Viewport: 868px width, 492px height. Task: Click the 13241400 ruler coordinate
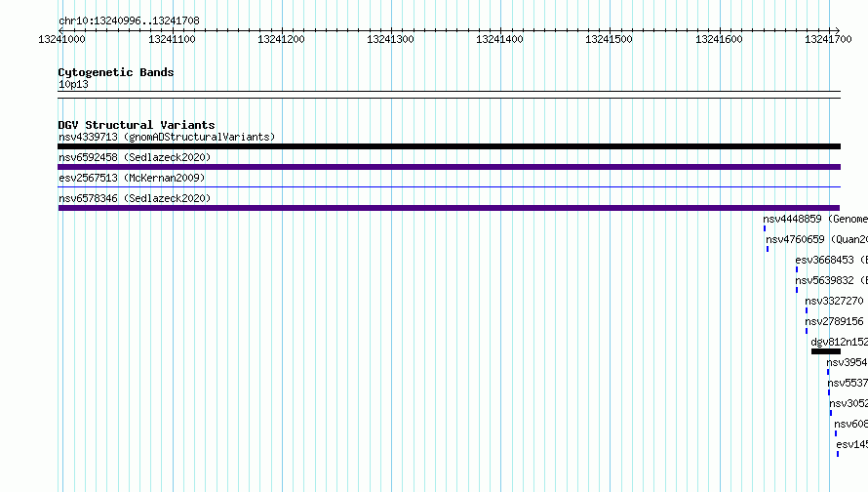(x=499, y=39)
